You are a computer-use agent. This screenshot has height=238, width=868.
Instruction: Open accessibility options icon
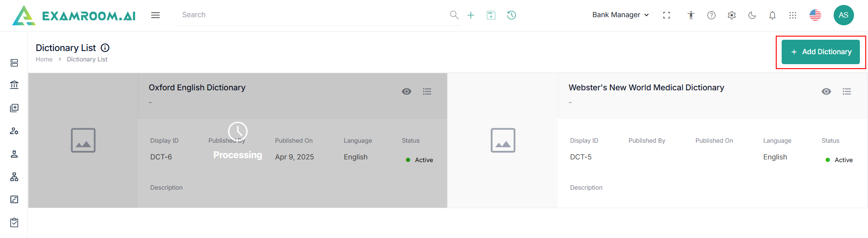click(691, 15)
